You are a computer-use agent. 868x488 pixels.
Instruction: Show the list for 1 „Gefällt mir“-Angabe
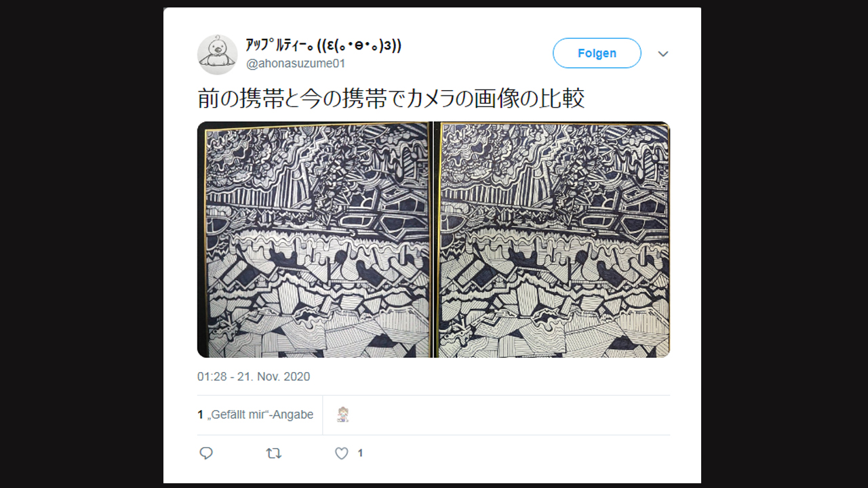coord(256,415)
